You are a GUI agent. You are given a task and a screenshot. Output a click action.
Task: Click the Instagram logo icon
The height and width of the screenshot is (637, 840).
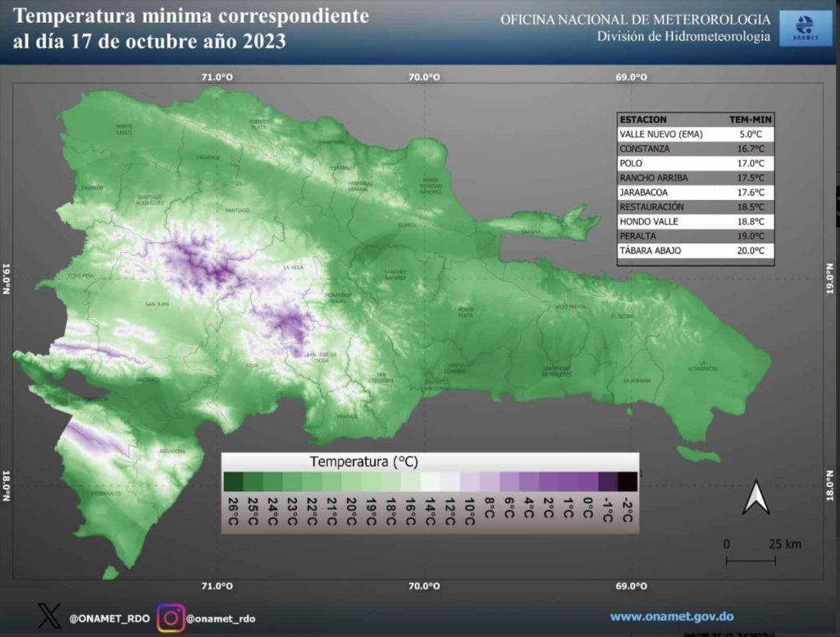coord(171,617)
